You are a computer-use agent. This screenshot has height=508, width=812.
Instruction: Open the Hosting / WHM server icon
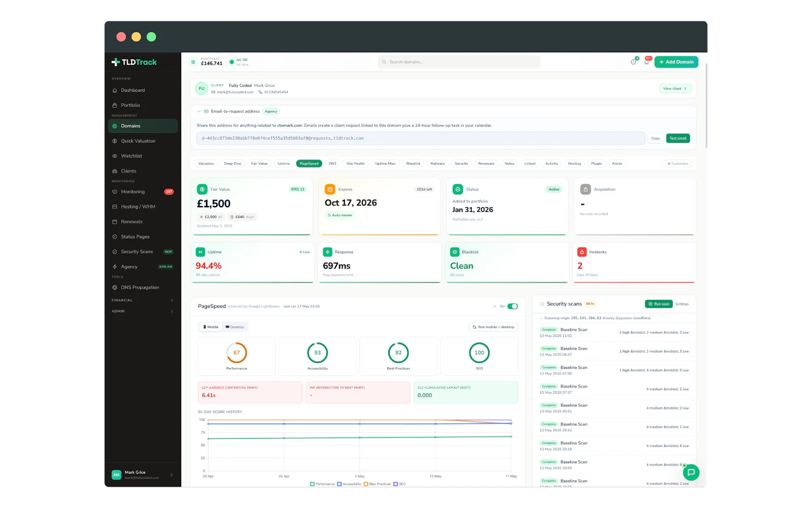coord(115,207)
